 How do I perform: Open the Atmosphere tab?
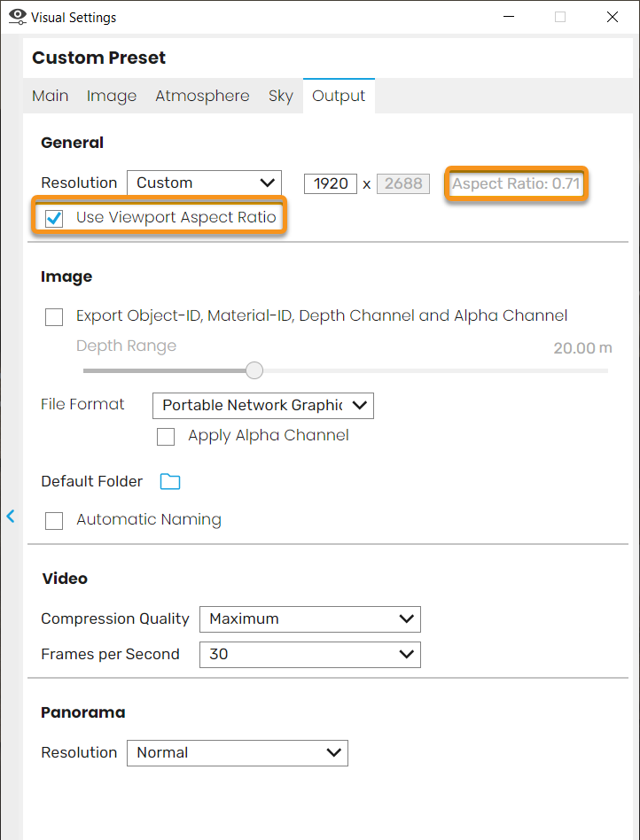pyautogui.click(x=202, y=96)
